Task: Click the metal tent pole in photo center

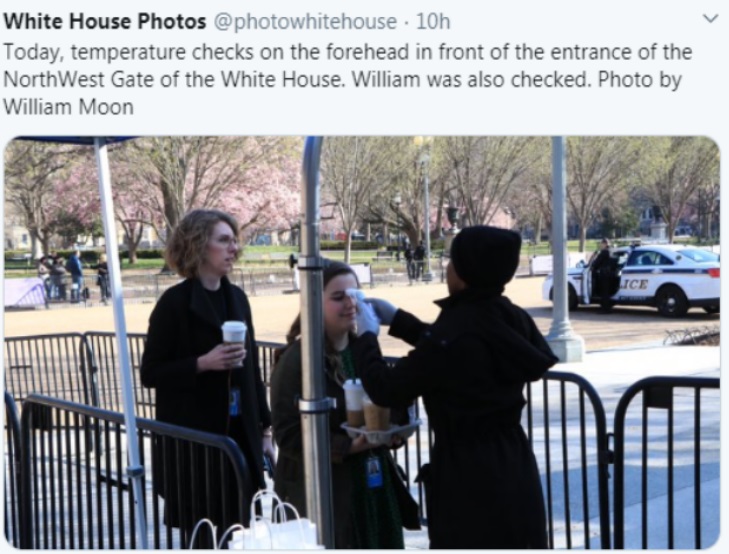Action: point(315,342)
